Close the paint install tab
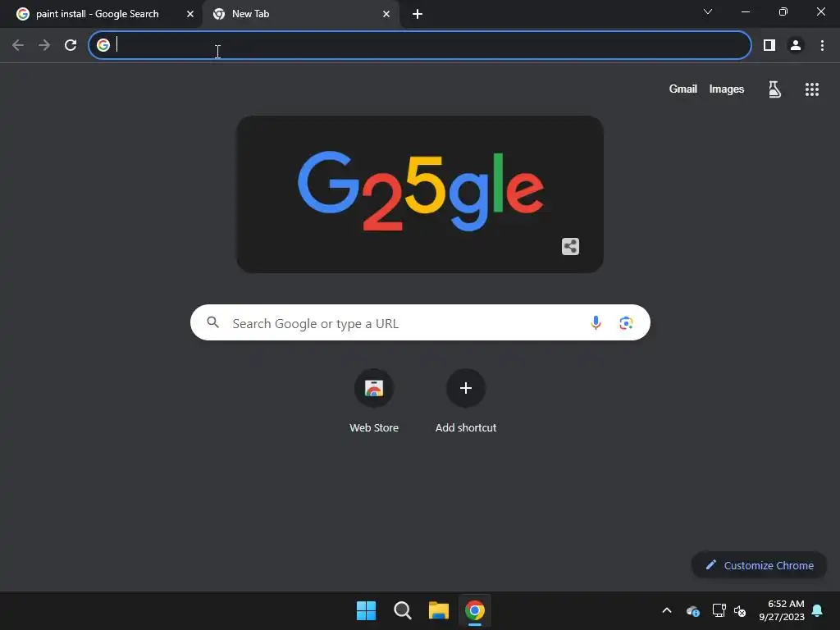Screen dimensions: 840x630 pyautogui.click(x=190, y=15)
